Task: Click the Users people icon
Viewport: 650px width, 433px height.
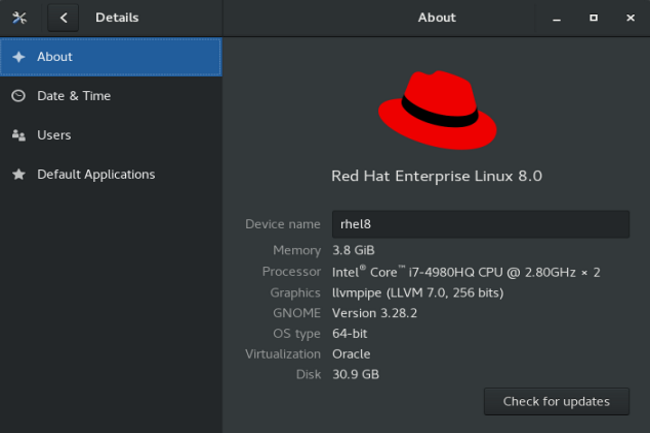Action: (x=19, y=135)
